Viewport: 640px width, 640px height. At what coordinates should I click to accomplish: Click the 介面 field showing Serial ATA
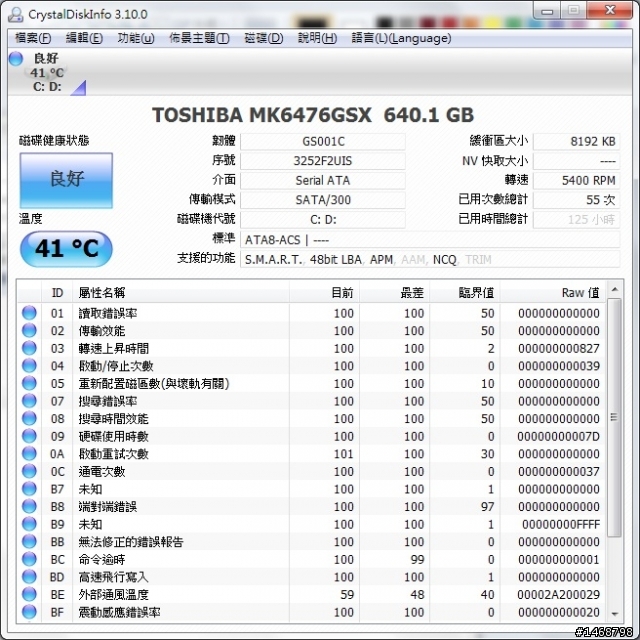(x=323, y=180)
